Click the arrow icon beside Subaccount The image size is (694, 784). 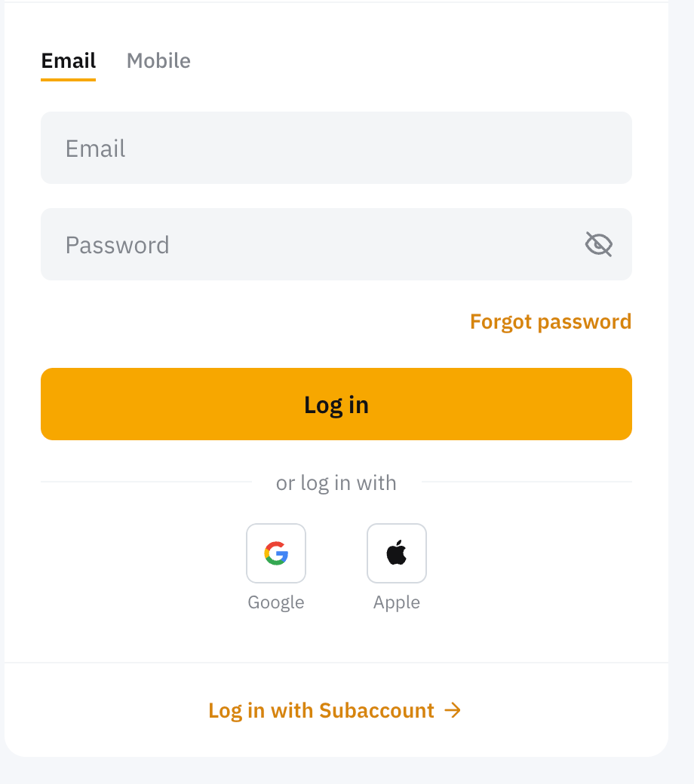(x=453, y=710)
